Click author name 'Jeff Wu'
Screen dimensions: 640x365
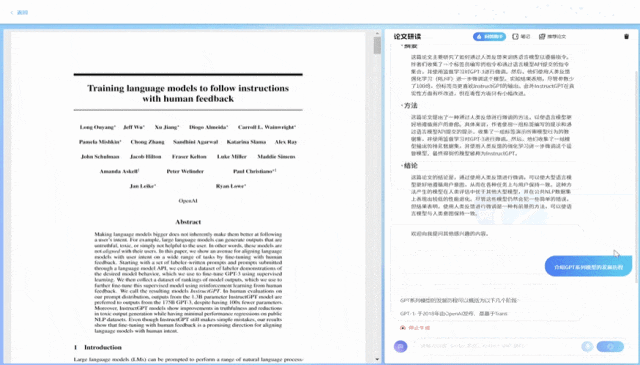(134, 127)
